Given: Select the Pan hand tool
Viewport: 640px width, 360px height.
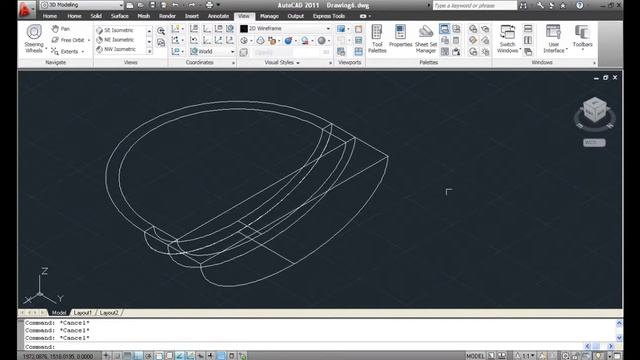Looking at the screenshot, I should pyautogui.click(x=61, y=29).
